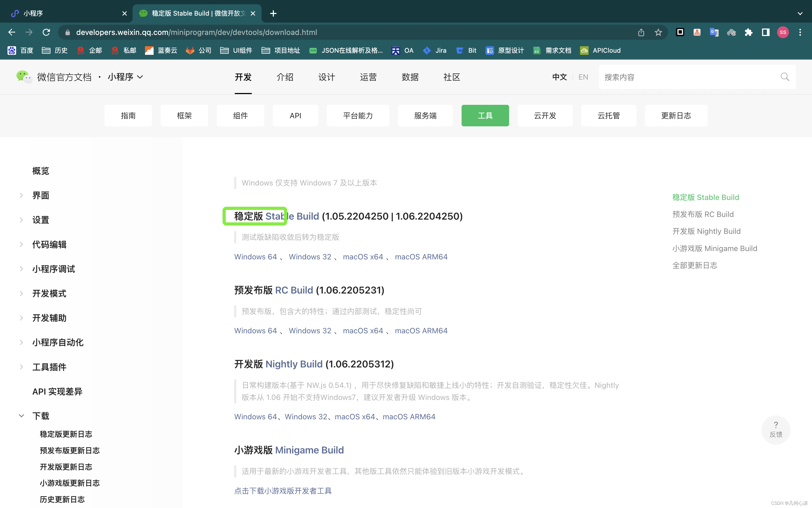This screenshot has width=812, height=508.
Task: Expand the 界面 sidebar section
Action: (21, 195)
